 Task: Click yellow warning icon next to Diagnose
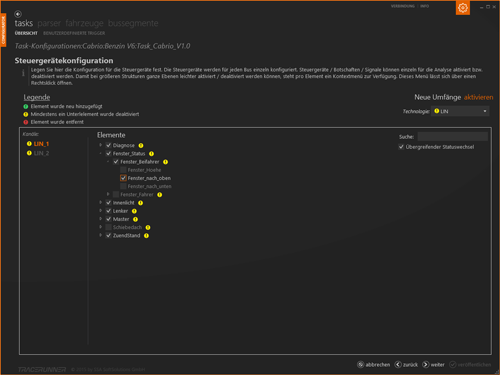click(141, 145)
